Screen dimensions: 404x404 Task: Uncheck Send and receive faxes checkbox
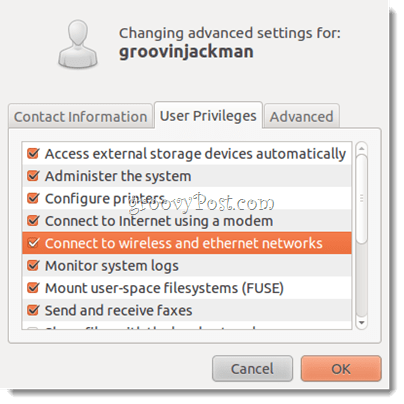(33, 310)
